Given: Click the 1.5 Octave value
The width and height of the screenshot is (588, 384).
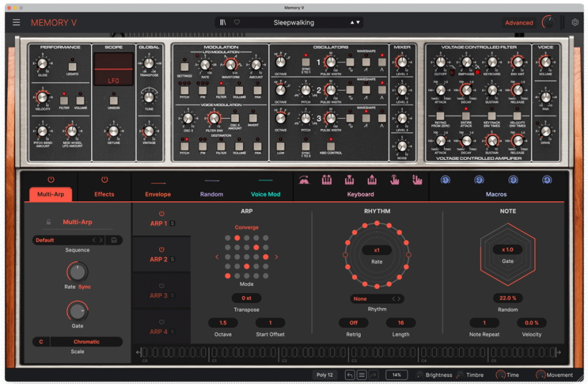Looking at the screenshot, I should click(223, 322).
